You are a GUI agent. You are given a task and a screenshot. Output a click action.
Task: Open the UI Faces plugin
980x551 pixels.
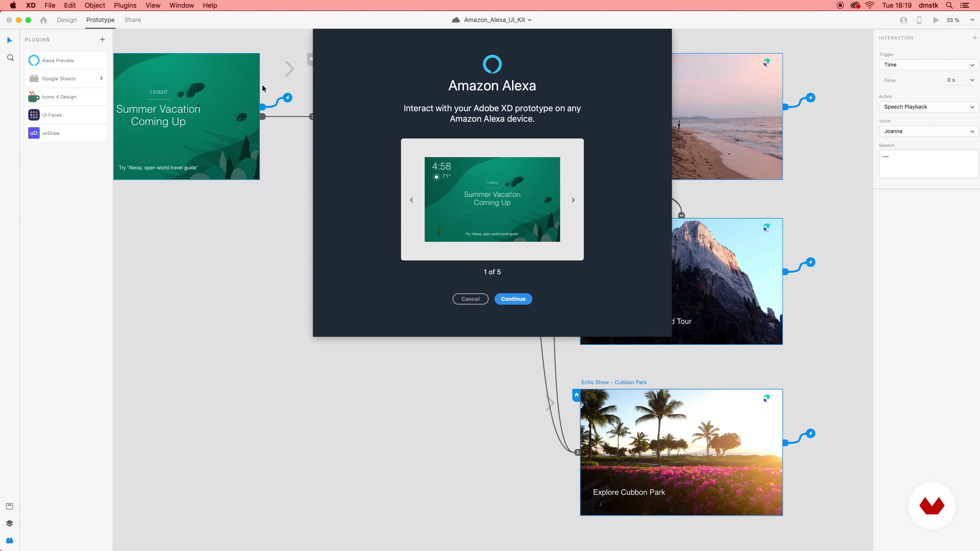pyautogui.click(x=66, y=115)
